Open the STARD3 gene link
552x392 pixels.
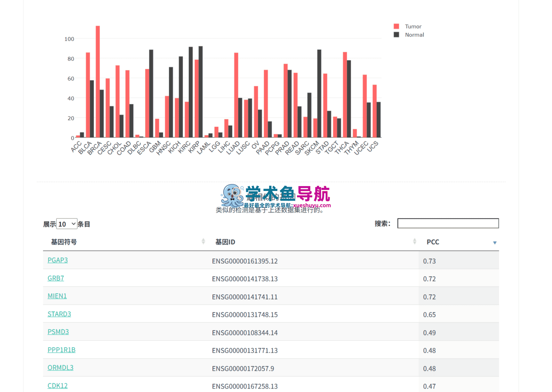(59, 314)
